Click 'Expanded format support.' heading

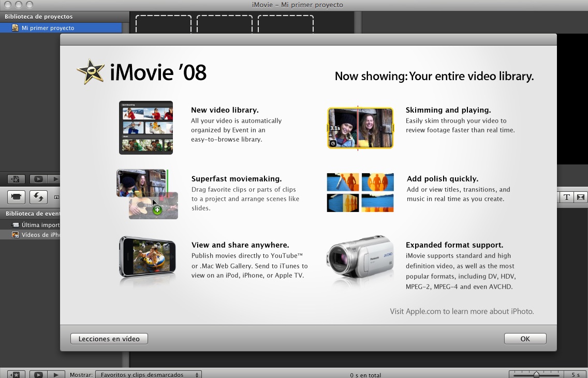click(454, 245)
